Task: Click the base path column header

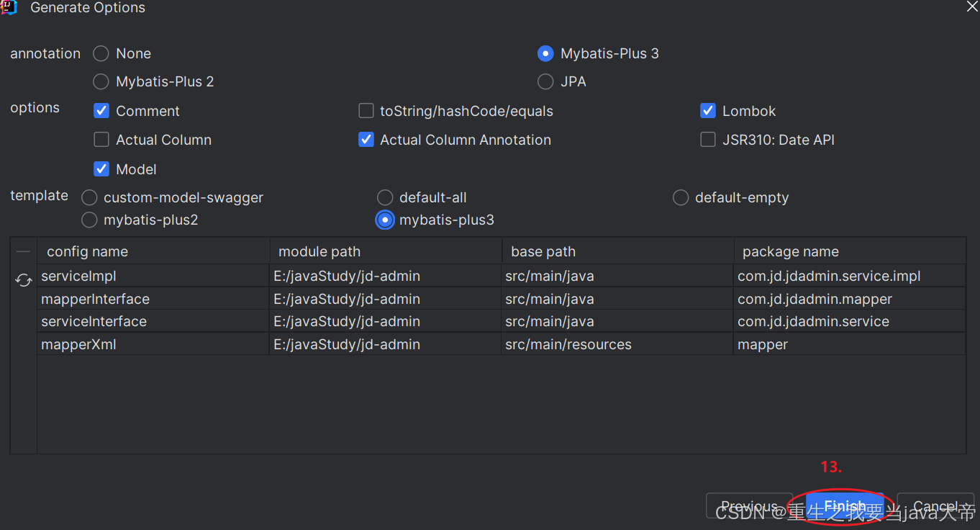Action: [x=617, y=251]
